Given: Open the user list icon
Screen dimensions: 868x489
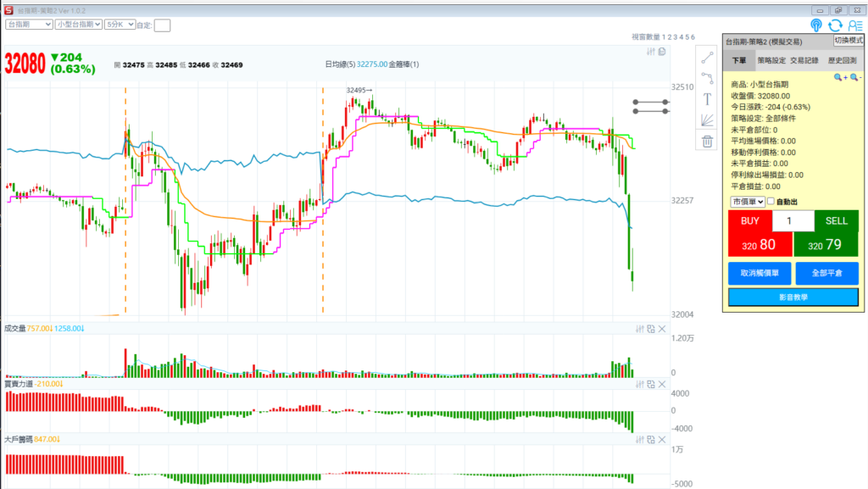Looking at the screenshot, I should (854, 25).
